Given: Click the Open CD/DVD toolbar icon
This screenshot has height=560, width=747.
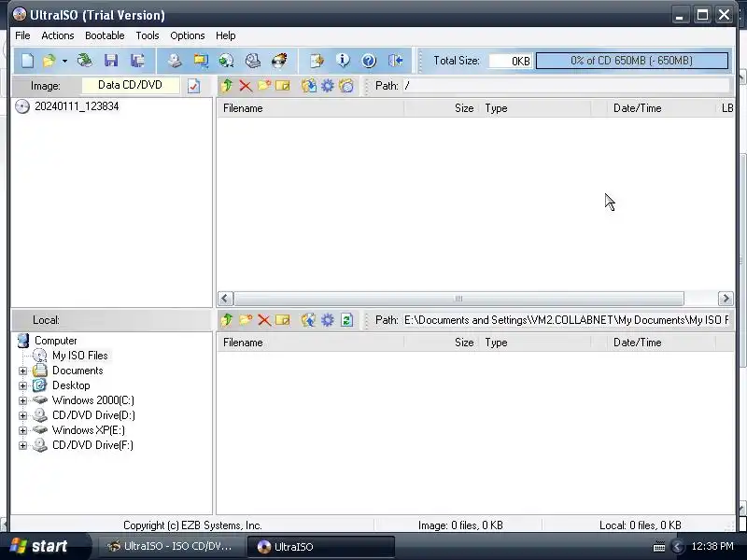Looking at the screenshot, I should pos(85,61).
